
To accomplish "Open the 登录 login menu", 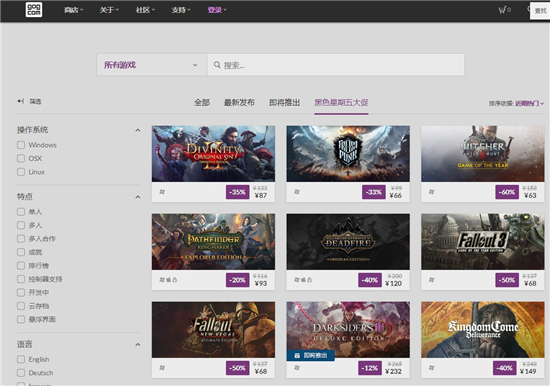I will [x=217, y=10].
